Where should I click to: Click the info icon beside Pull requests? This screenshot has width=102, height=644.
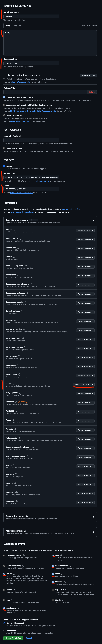pos(19,438)
